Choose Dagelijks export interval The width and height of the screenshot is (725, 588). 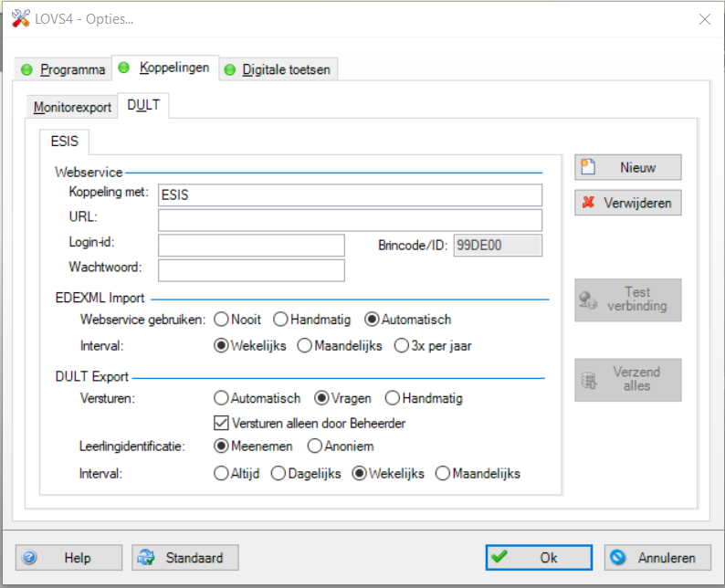[278, 473]
